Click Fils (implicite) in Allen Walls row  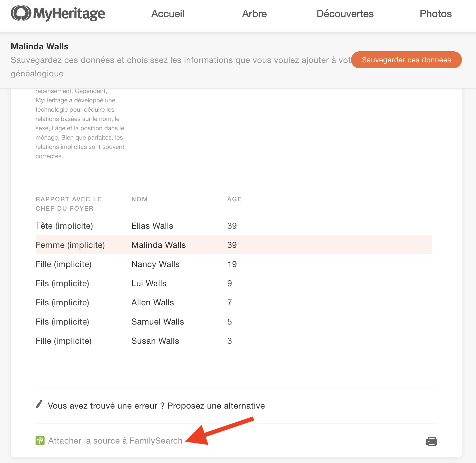click(x=62, y=303)
